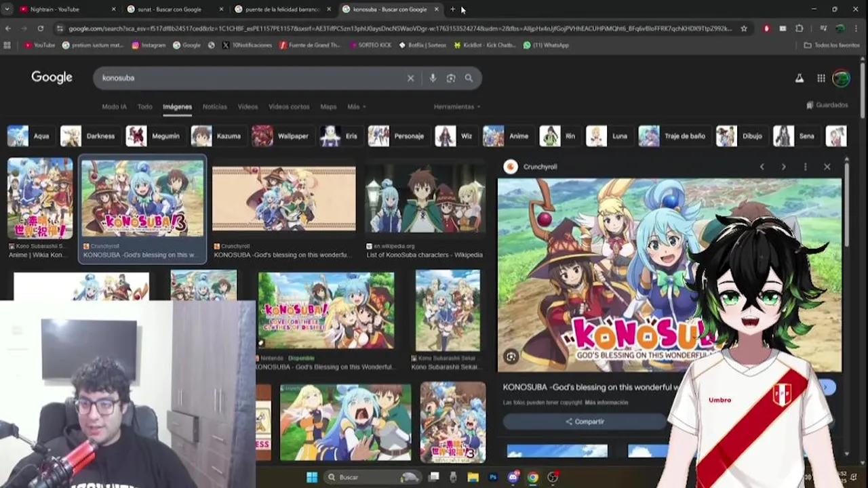Screen dimensions: 868x488
Task: Show previous image in preview panel
Action: click(762, 167)
